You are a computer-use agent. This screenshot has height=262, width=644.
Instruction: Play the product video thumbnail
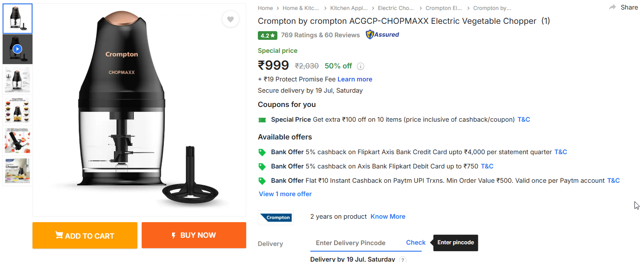[x=17, y=49]
